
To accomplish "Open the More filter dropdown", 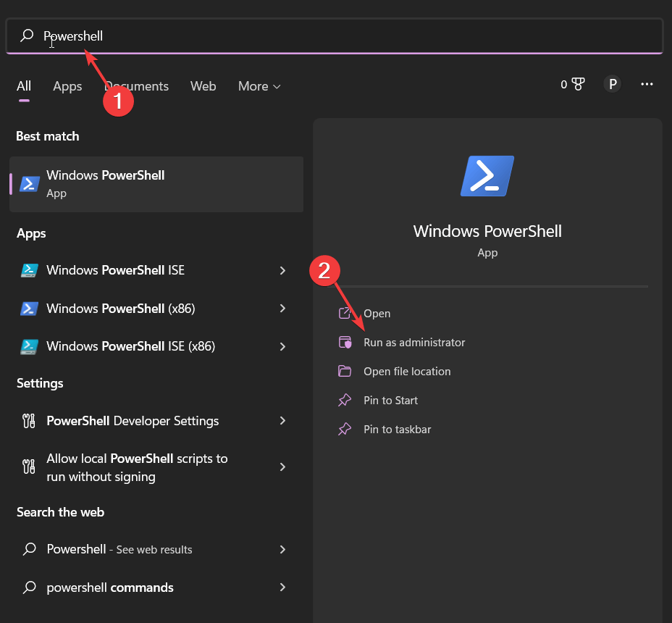I will 259,86.
